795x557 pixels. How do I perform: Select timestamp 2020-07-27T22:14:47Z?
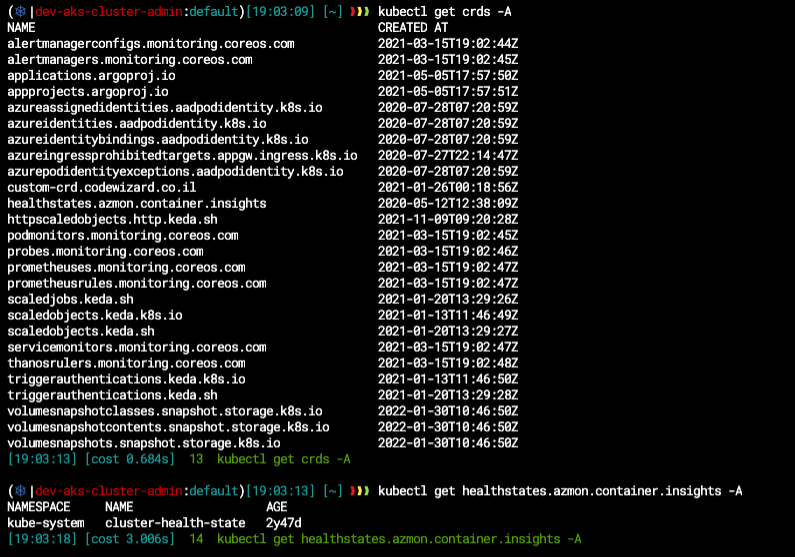click(448, 155)
